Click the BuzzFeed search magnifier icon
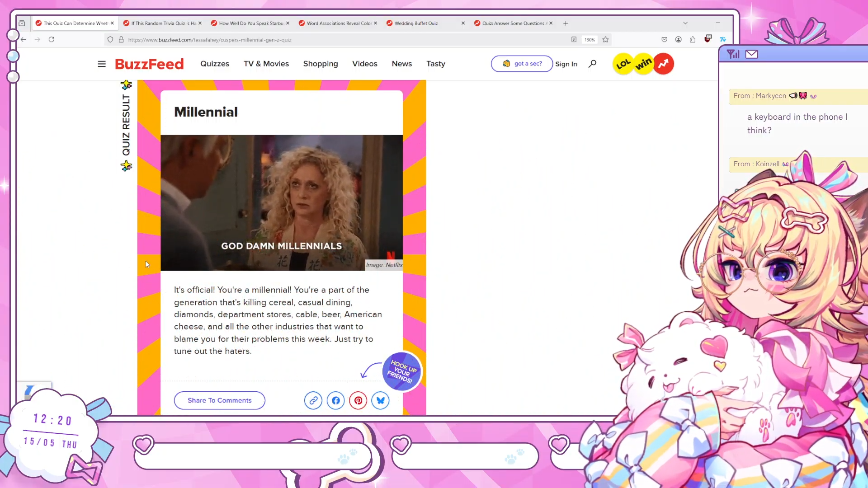 coord(592,64)
